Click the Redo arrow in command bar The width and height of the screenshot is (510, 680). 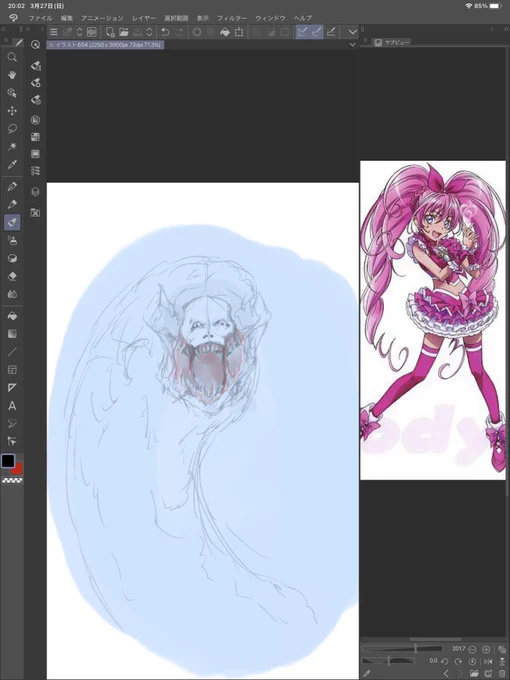pos(179,32)
